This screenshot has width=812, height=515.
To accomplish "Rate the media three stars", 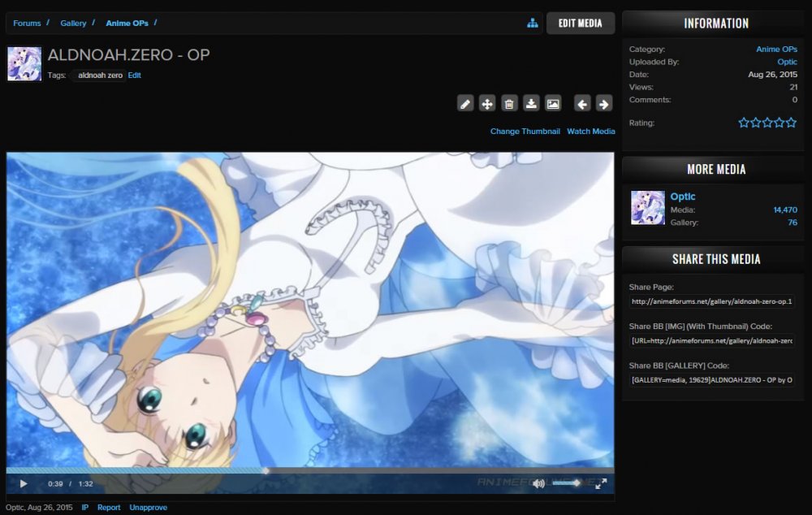I will pyautogui.click(x=767, y=123).
